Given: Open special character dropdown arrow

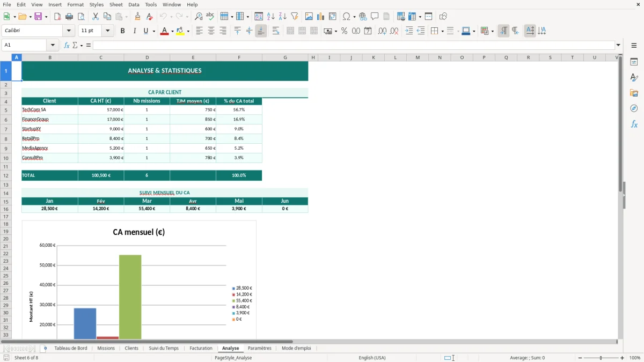Looking at the screenshot, I should (x=354, y=17).
